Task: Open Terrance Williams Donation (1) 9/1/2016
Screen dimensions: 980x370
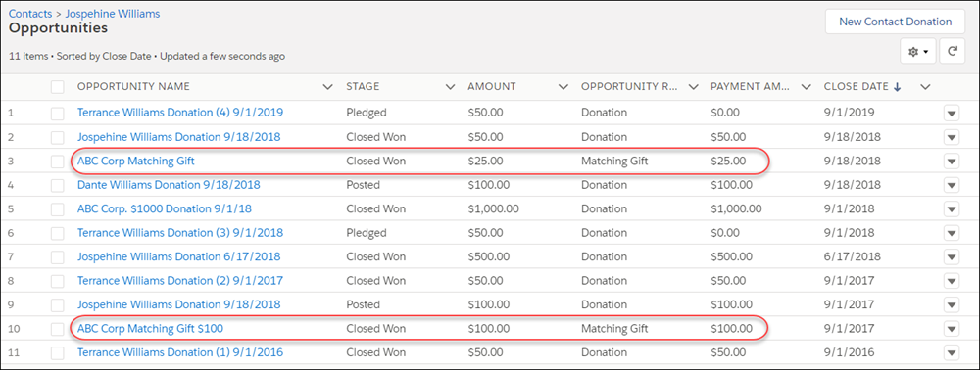Action: (180, 353)
